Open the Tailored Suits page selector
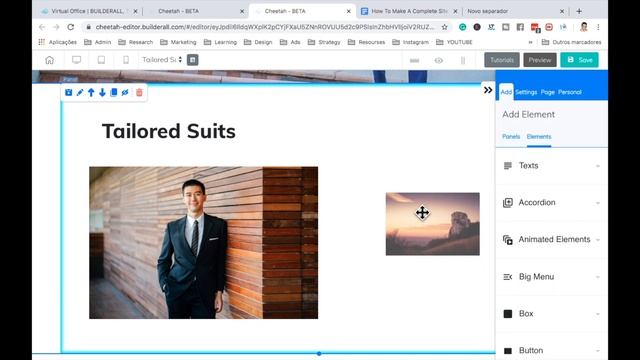 pyautogui.click(x=162, y=60)
